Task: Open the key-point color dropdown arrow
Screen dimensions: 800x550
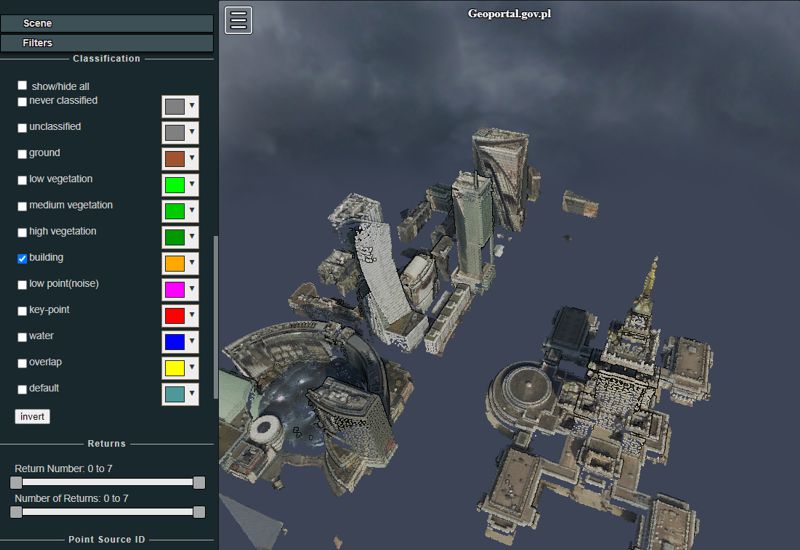Action: (x=192, y=315)
